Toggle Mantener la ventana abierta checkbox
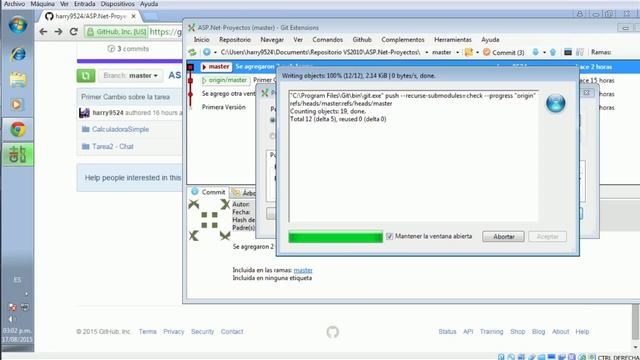640x360 pixels. coord(389,236)
